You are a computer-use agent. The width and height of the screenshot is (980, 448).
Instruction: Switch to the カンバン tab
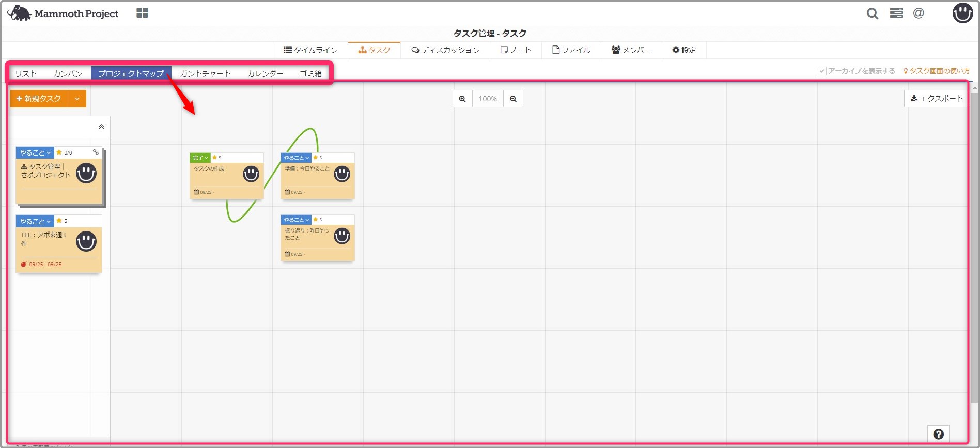pos(68,73)
